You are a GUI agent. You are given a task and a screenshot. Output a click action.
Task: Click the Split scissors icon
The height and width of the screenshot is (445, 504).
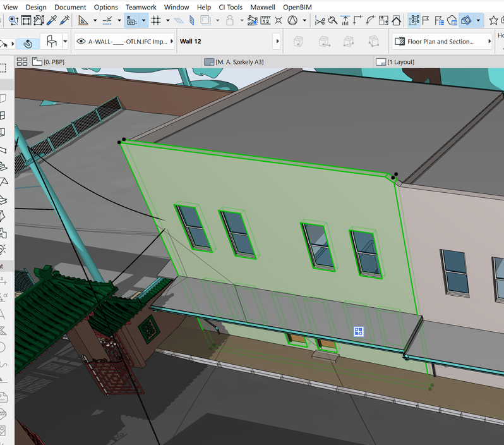pos(320,21)
